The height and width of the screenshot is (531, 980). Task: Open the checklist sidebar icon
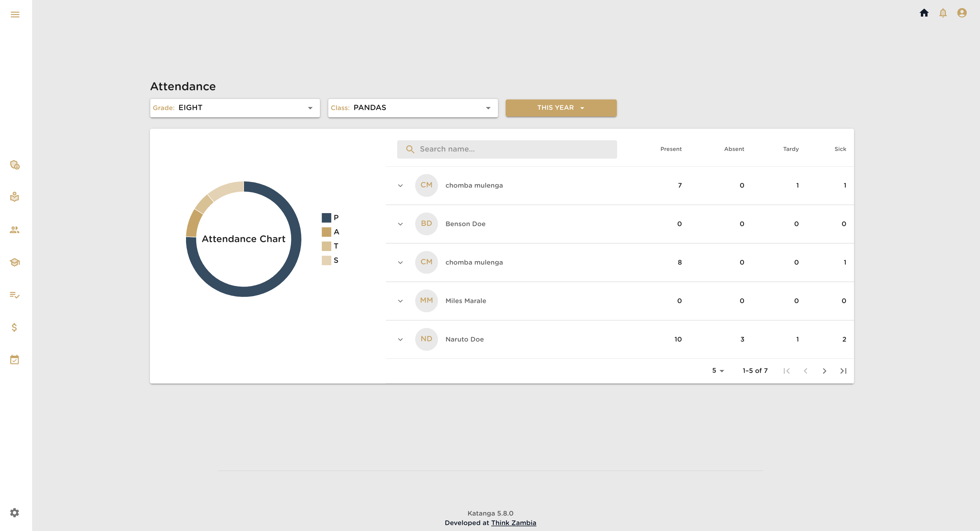(15, 295)
